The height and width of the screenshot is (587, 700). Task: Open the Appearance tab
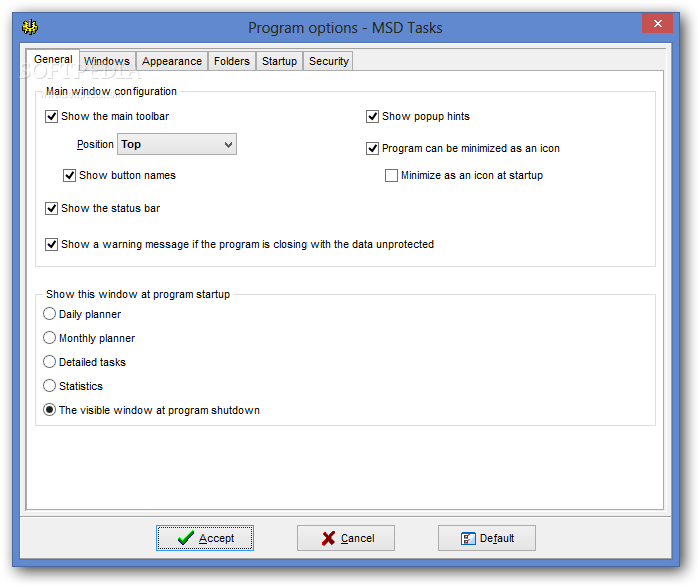pyautogui.click(x=172, y=61)
